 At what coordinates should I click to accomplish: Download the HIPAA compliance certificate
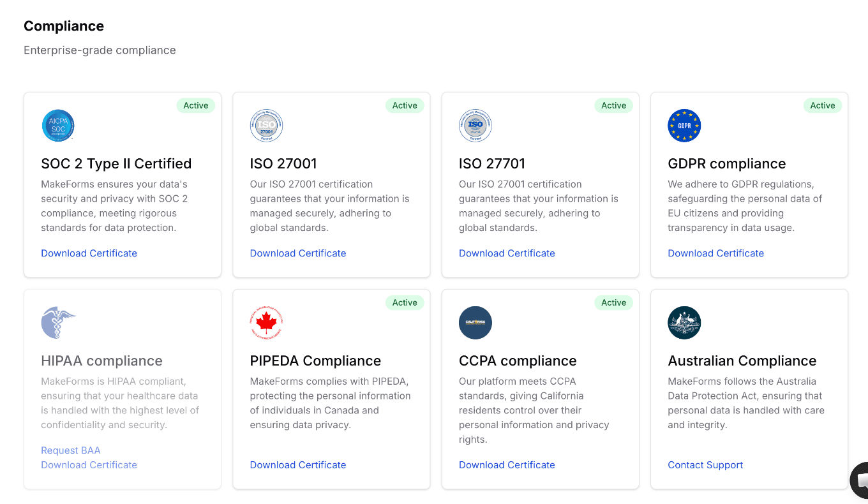89,465
